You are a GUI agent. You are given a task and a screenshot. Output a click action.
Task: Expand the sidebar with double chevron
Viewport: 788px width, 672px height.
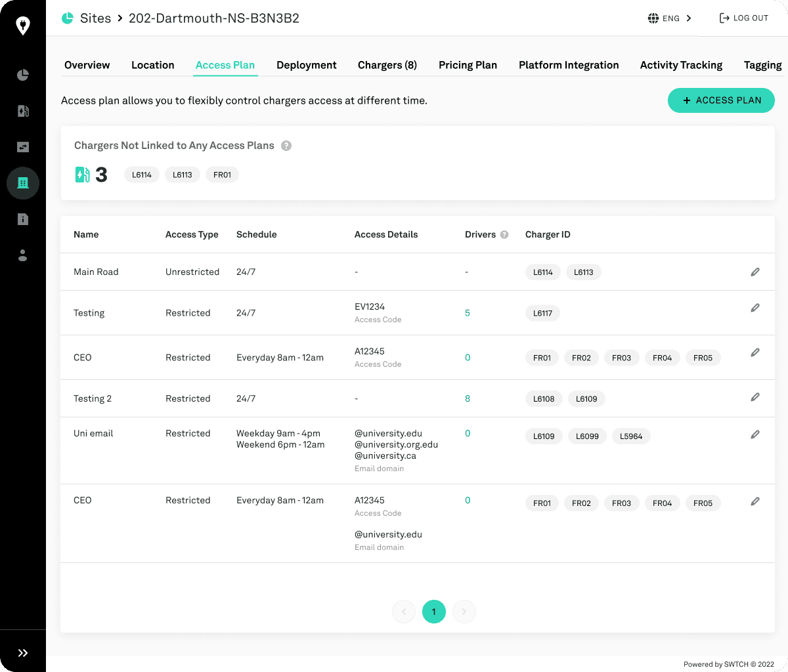[23, 653]
